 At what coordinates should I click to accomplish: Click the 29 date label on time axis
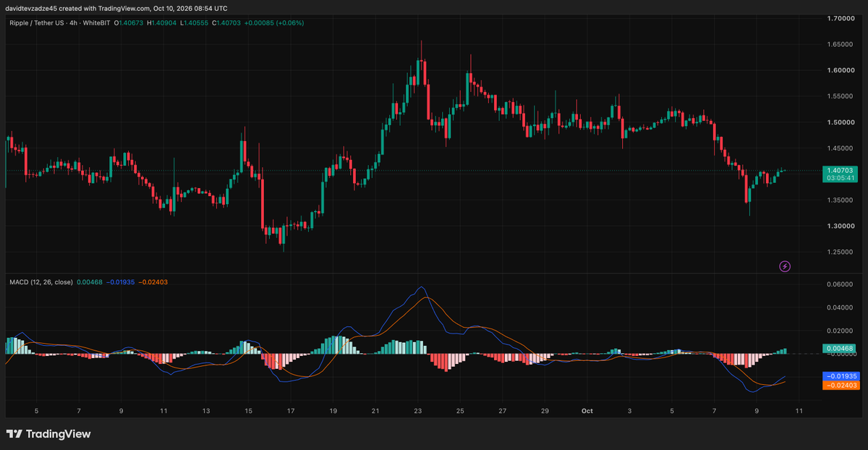coord(545,411)
